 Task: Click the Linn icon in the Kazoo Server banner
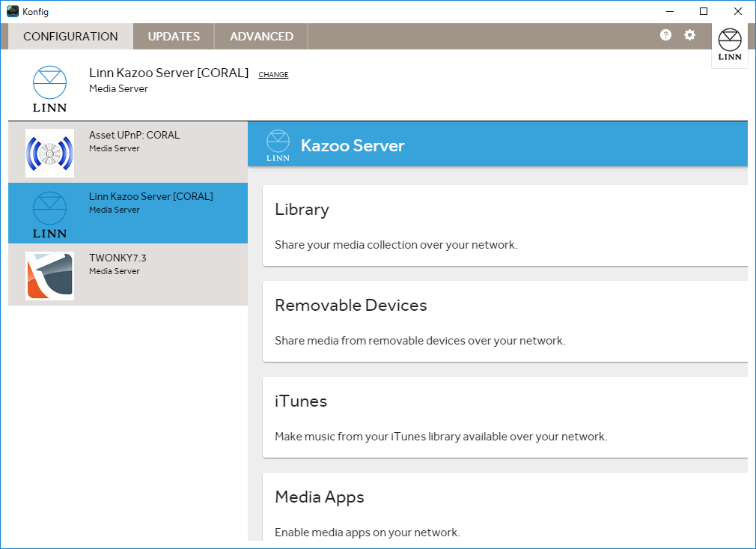(278, 146)
